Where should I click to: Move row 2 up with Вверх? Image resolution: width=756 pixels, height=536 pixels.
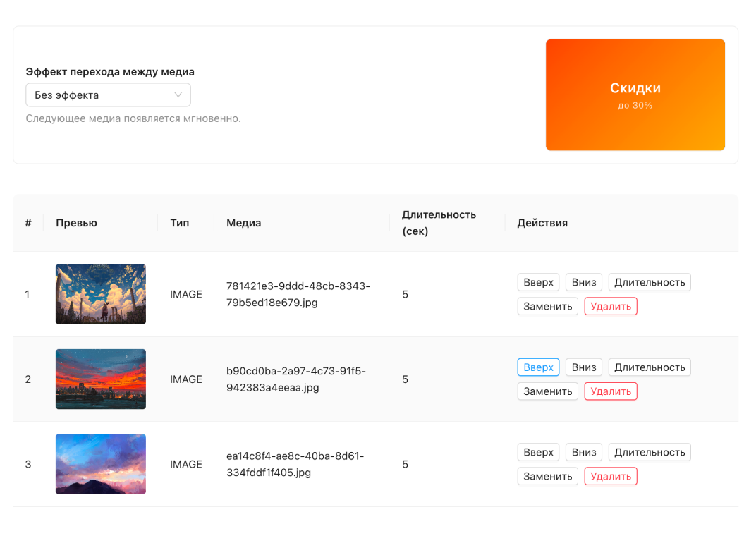pyautogui.click(x=538, y=367)
